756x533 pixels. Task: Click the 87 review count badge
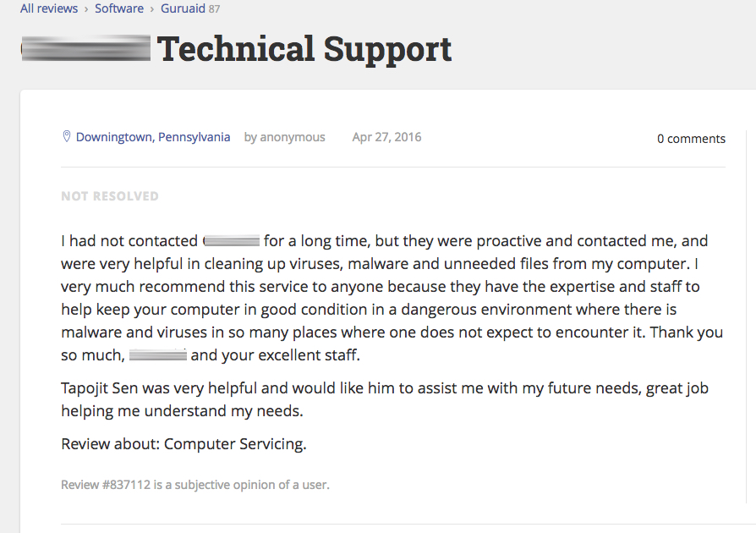click(x=215, y=9)
